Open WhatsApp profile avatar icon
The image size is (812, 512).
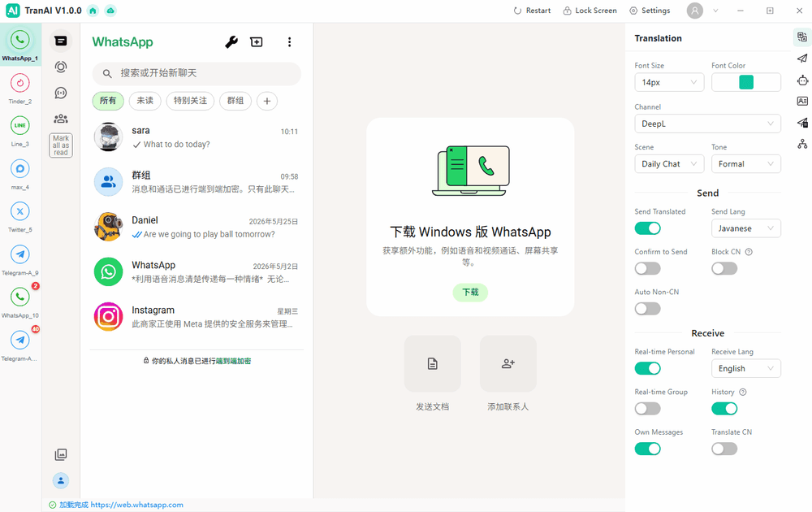(x=61, y=480)
